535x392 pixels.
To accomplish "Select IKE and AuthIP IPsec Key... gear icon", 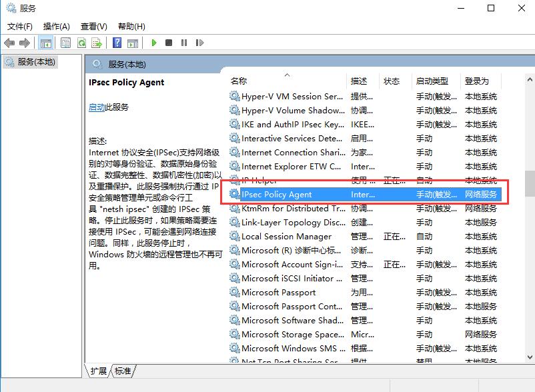I will point(235,125).
